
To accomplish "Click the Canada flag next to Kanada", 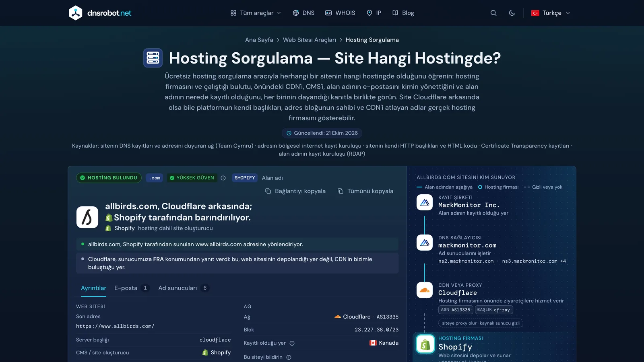I will coord(373,343).
